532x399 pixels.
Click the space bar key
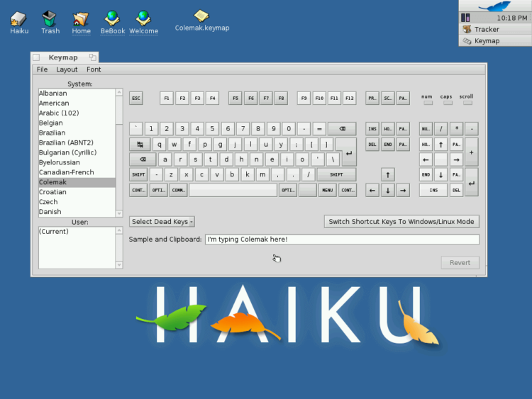pos(233,191)
